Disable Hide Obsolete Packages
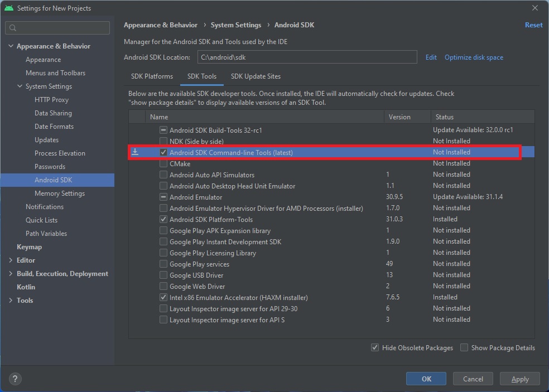This screenshot has height=392, width=549. [374, 347]
